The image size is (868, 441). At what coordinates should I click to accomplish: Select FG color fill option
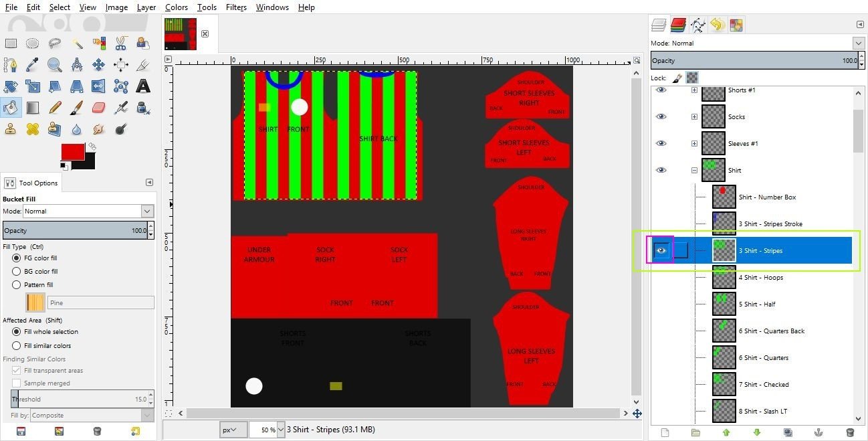[17, 258]
